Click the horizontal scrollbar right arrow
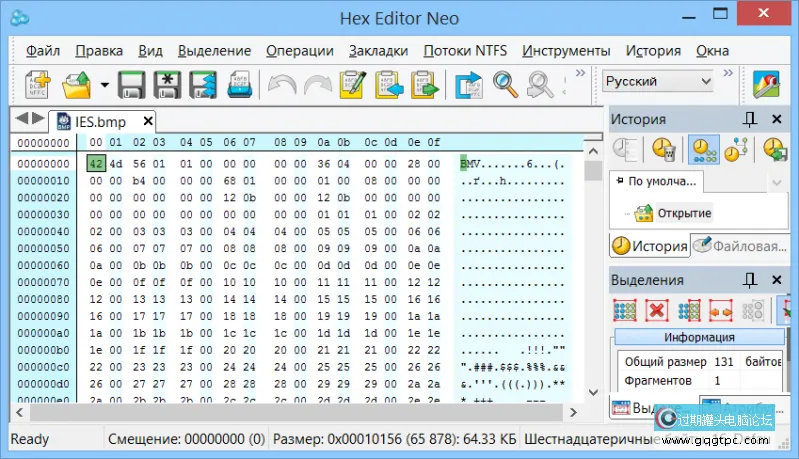Screen dimensions: 799x459 [573, 413]
